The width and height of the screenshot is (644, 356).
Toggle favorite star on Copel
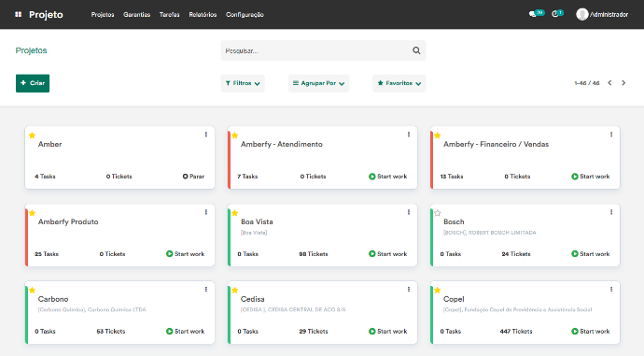[438, 291]
